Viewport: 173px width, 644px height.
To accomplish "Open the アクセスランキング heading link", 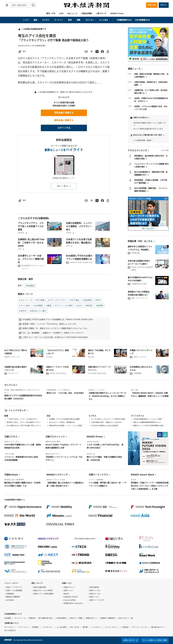I will [x=139, y=150].
